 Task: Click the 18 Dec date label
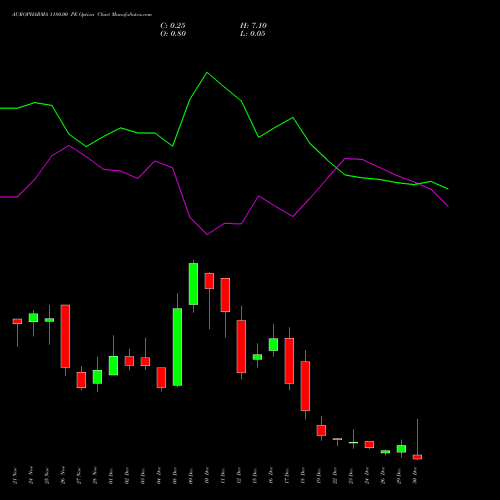(x=303, y=476)
